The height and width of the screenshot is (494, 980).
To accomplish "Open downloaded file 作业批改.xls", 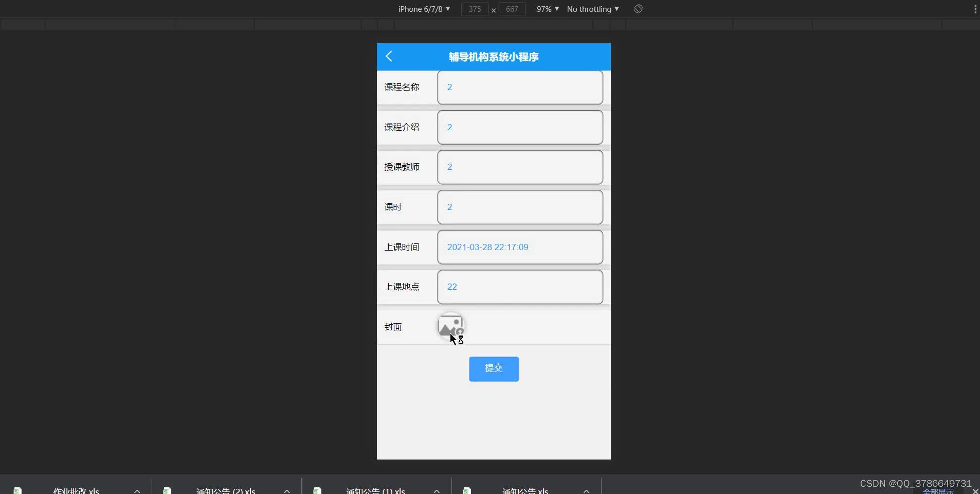I will click(76, 491).
